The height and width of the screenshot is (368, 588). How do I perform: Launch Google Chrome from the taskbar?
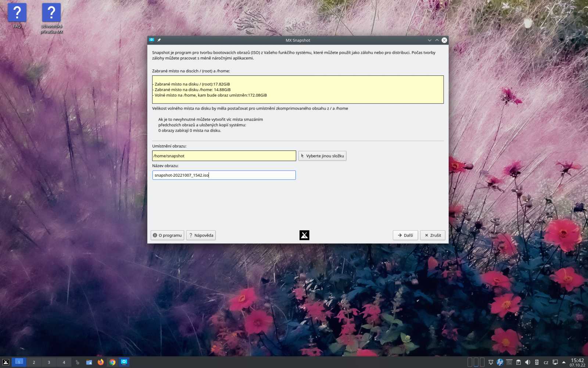pyautogui.click(x=112, y=362)
